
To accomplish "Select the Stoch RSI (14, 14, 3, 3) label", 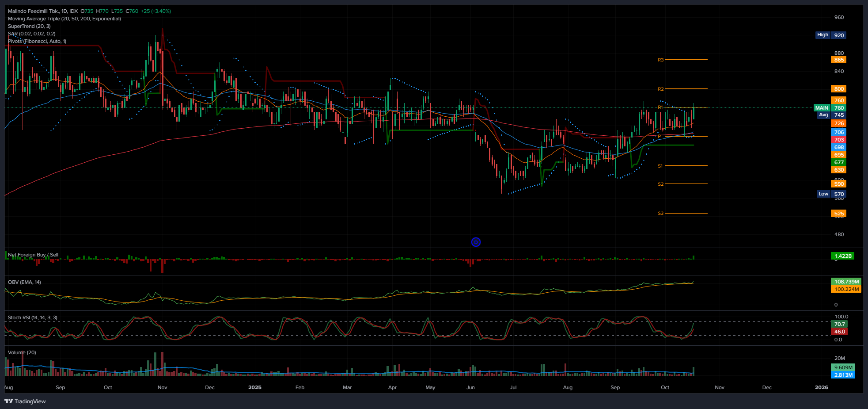I will pos(32,317).
